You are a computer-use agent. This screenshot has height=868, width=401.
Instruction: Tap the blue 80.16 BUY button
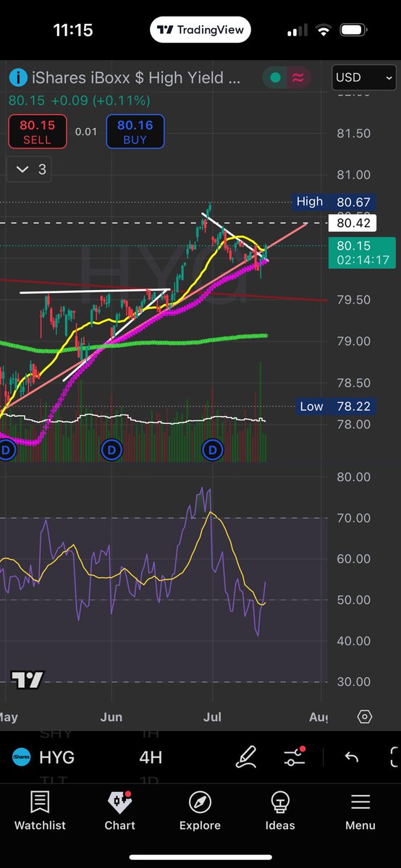(x=135, y=132)
